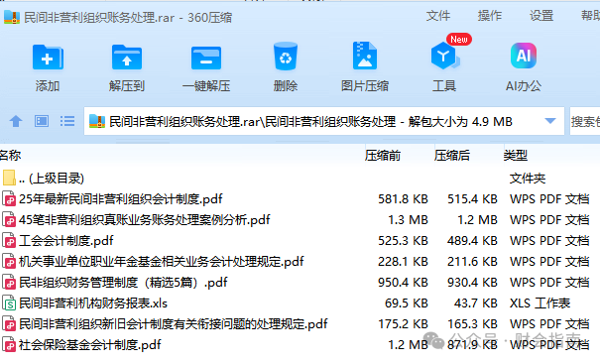Click the 525.3 KB size value
The width and height of the screenshot is (600, 364).
point(403,241)
